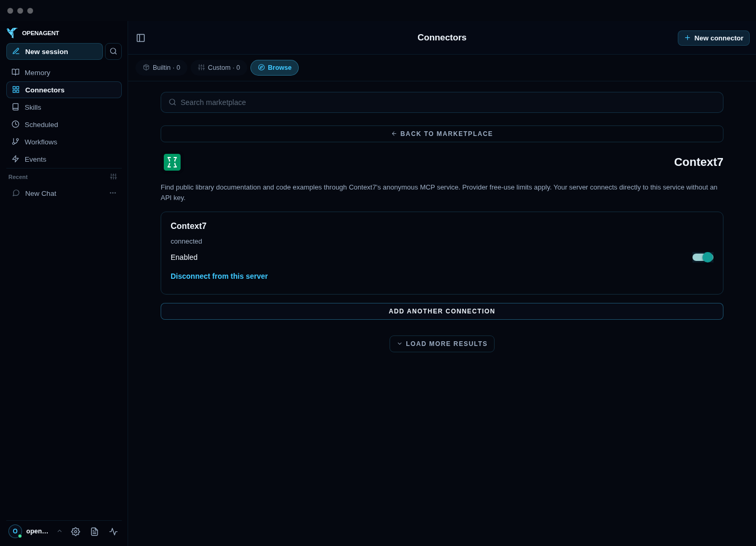
Task: Open New Chat options ellipsis
Action: point(113,193)
